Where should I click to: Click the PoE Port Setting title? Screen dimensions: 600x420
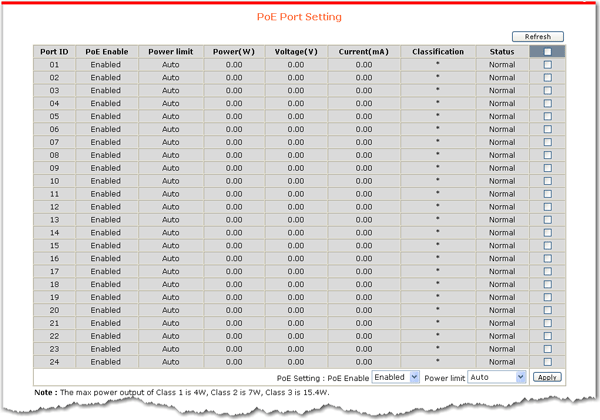[299, 17]
